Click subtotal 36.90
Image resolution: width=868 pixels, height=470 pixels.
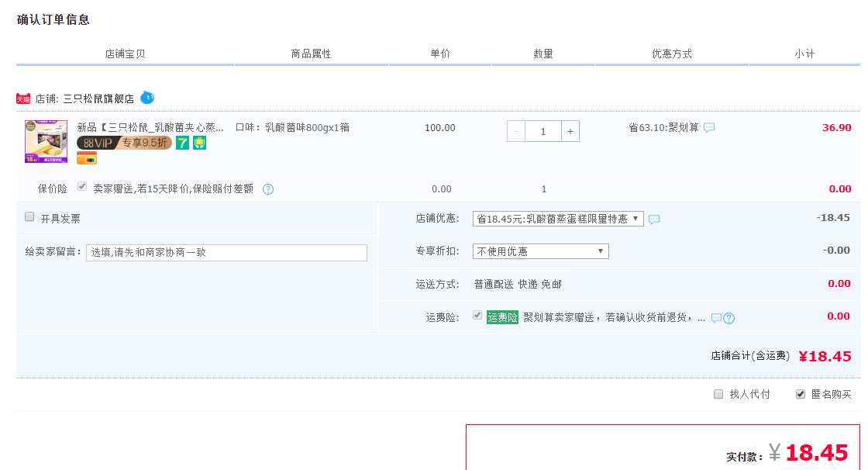pyautogui.click(x=836, y=127)
